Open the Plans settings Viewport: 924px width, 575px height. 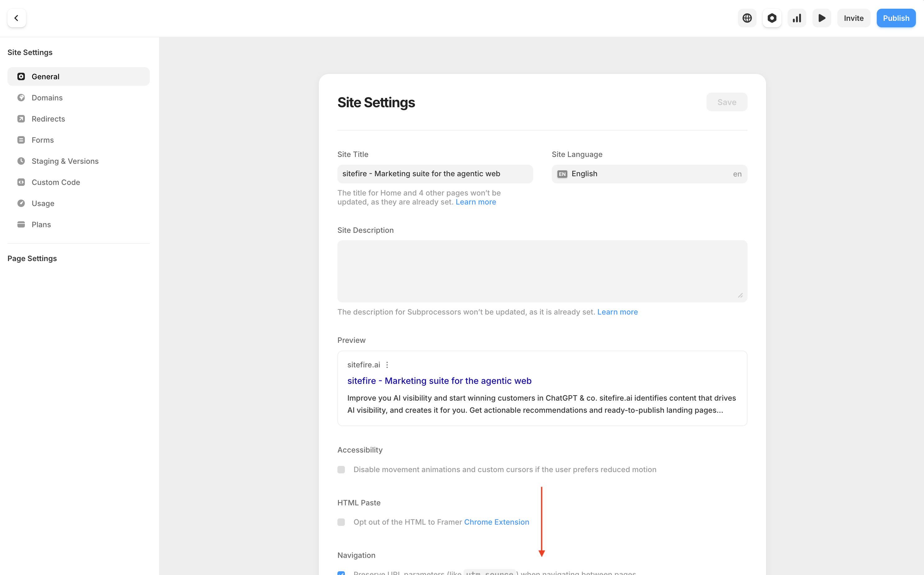(x=79, y=224)
